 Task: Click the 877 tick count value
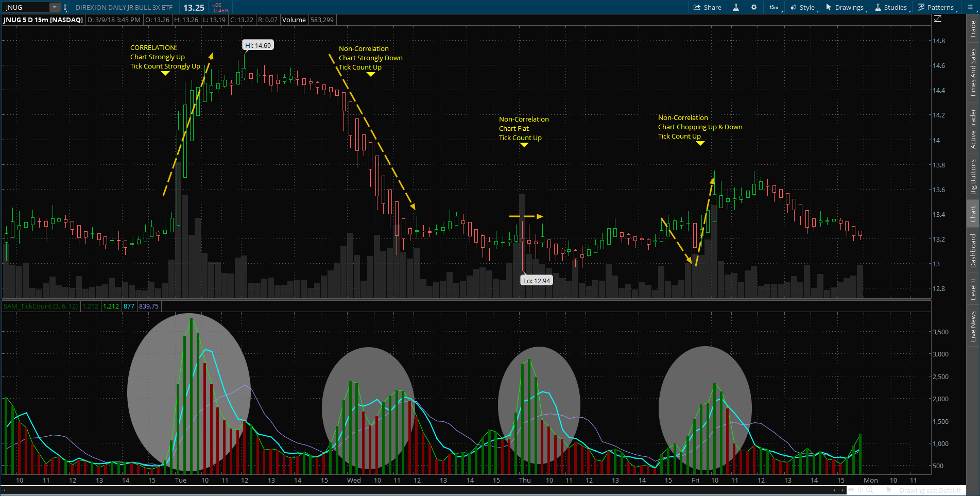click(129, 306)
